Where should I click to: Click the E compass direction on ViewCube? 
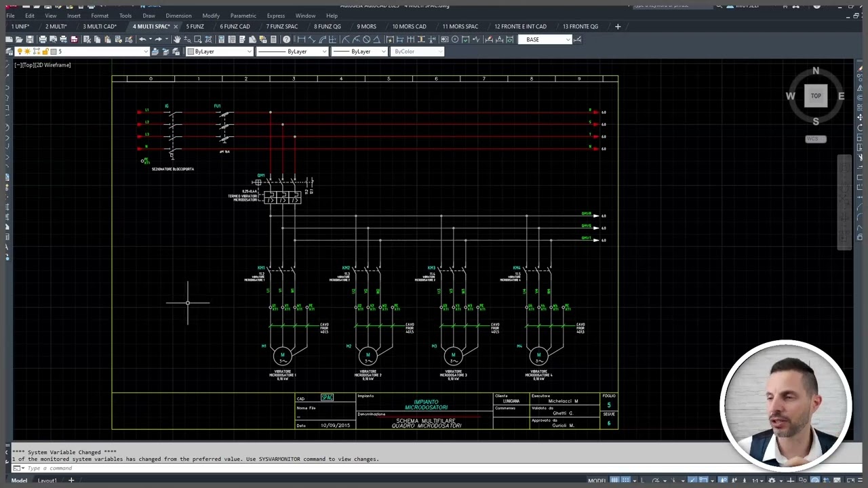[842, 96]
